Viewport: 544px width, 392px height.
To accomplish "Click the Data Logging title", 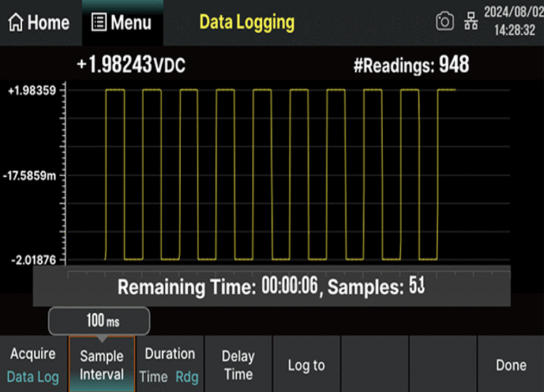I will click(246, 22).
